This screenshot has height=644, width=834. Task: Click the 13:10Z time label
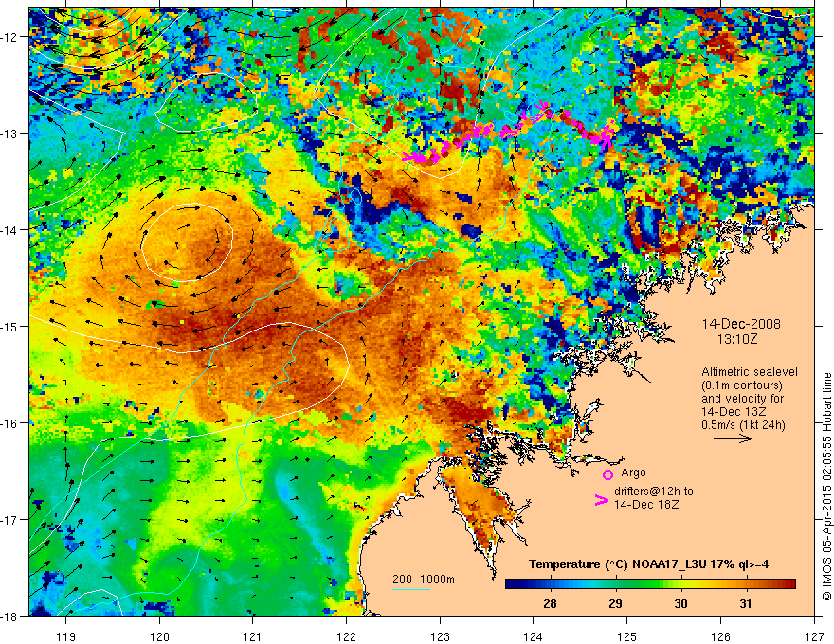737,339
